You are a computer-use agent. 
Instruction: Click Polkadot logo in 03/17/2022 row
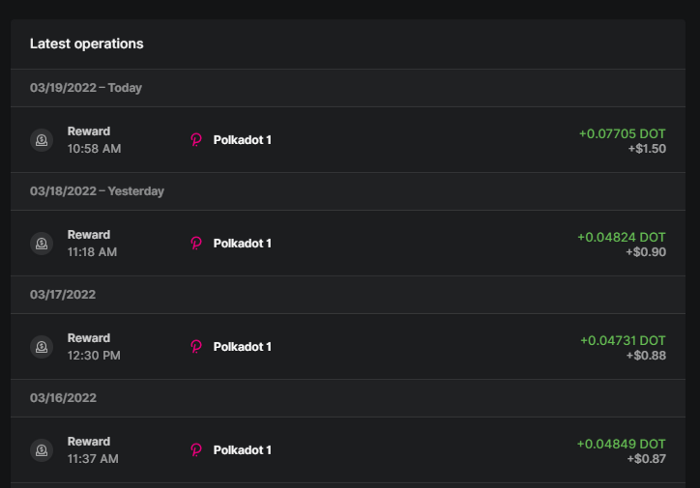coord(197,347)
